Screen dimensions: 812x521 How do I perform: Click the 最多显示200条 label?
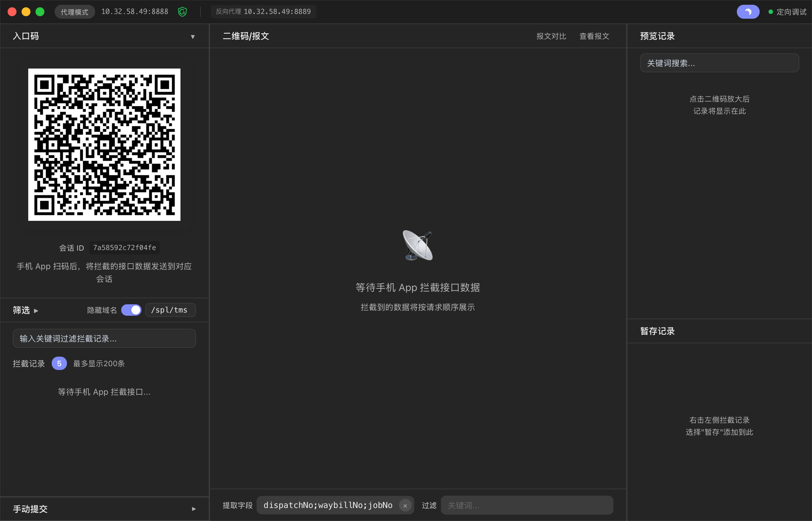[99, 364]
